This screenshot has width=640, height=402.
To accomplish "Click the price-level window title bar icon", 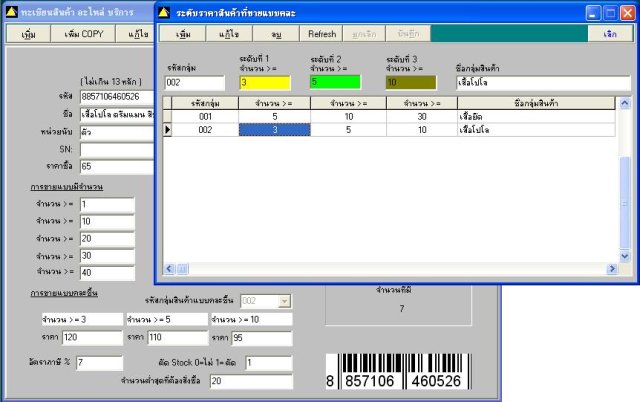I will pos(166,12).
